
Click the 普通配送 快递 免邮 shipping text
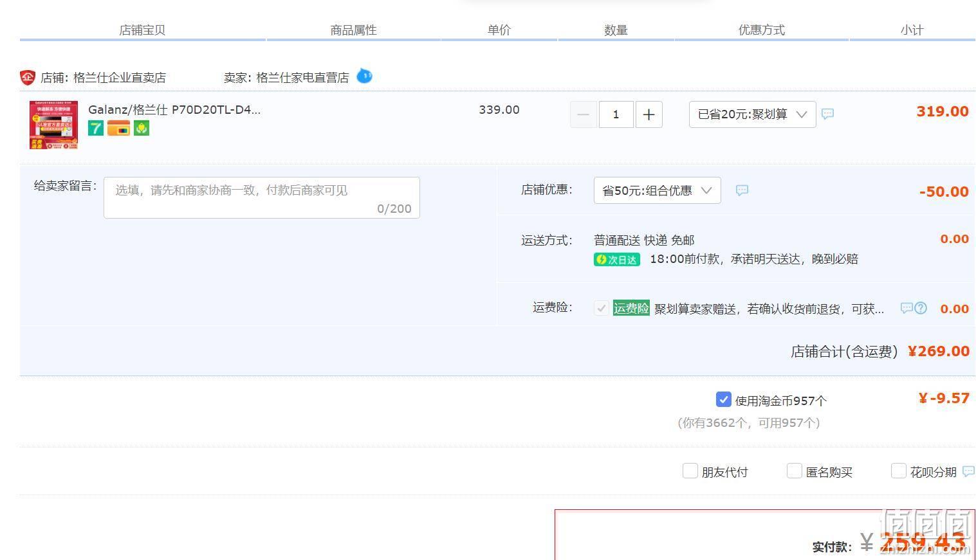(x=644, y=240)
